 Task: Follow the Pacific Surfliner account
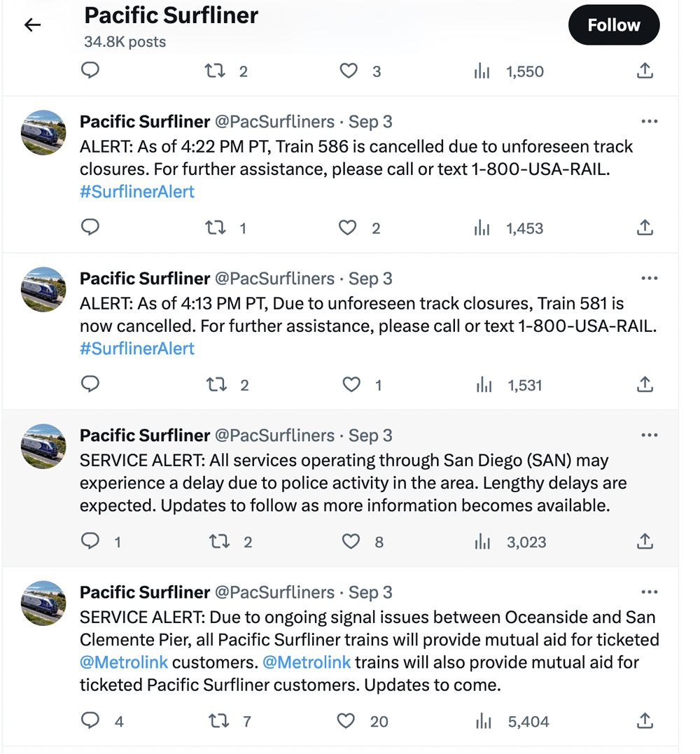614,25
